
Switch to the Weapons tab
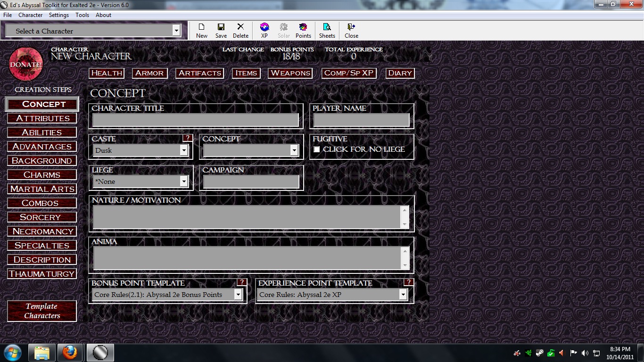pyautogui.click(x=290, y=73)
